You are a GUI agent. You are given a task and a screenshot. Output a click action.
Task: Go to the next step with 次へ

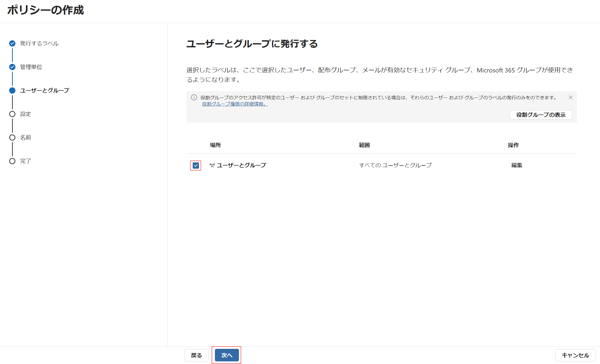227,355
